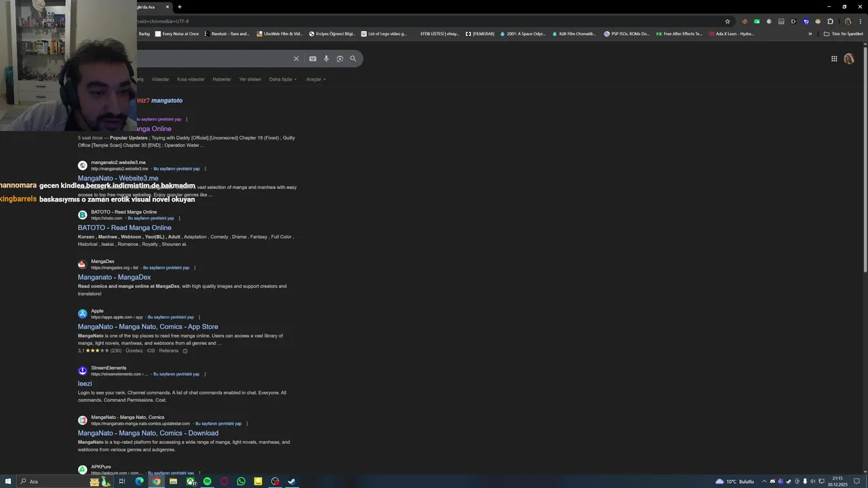Open Xbox app from the taskbar
Image resolution: width=868 pixels, height=488 pixels.
click(x=191, y=481)
